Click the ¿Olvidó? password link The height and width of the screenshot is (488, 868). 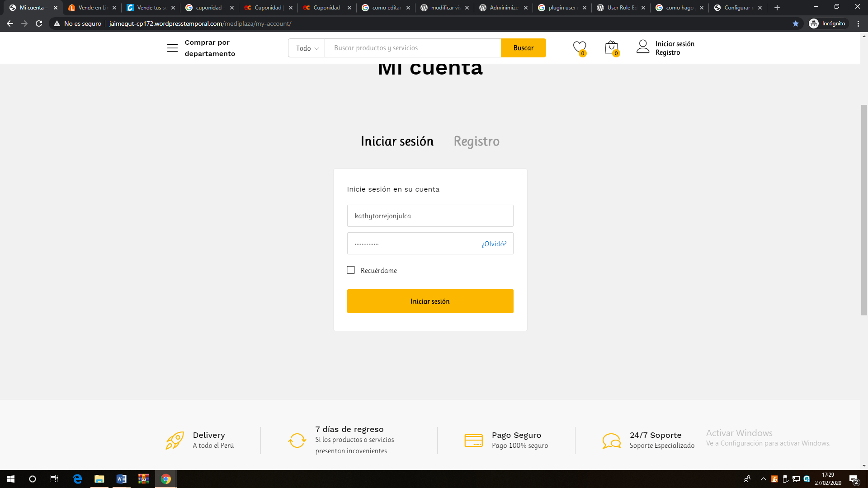pos(494,244)
